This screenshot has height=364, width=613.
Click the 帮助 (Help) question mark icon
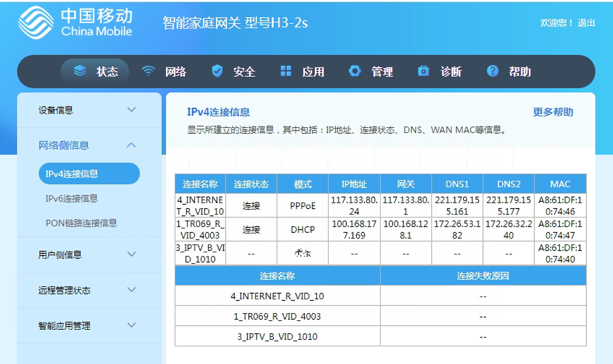pyautogui.click(x=492, y=71)
